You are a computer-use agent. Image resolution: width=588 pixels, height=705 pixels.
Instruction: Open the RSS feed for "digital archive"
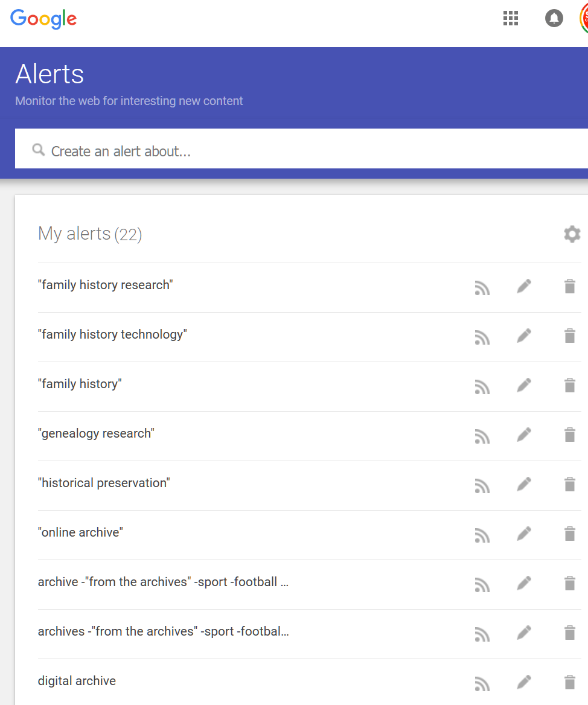click(482, 684)
